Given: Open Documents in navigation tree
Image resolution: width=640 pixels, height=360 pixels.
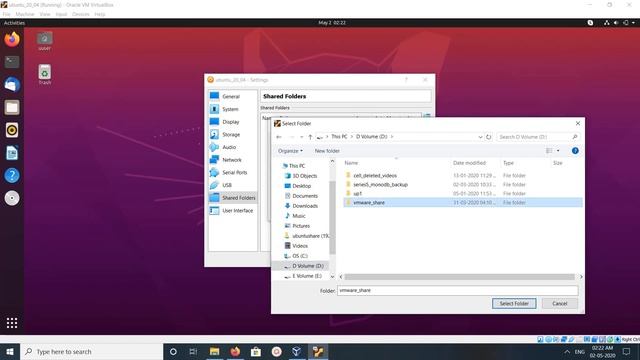Looking at the screenshot, I should [x=305, y=196].
